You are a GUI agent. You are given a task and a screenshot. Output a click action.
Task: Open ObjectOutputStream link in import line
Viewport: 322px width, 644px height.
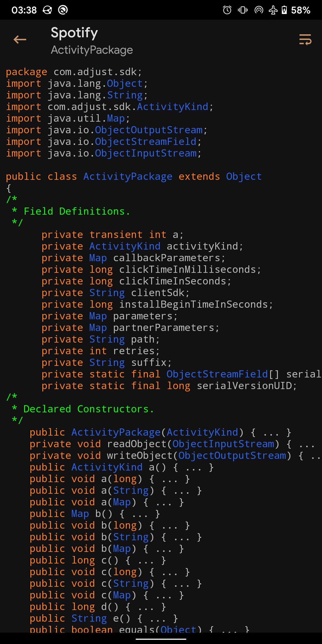[x=149, y=130]
